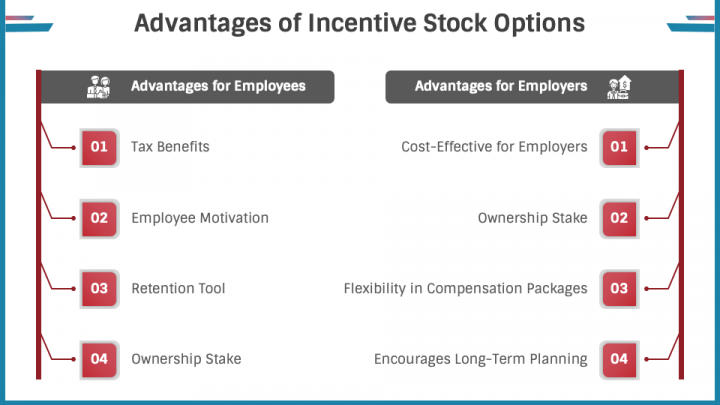Click employer badge 02 beside Ownership Stake

pos(619,218)
